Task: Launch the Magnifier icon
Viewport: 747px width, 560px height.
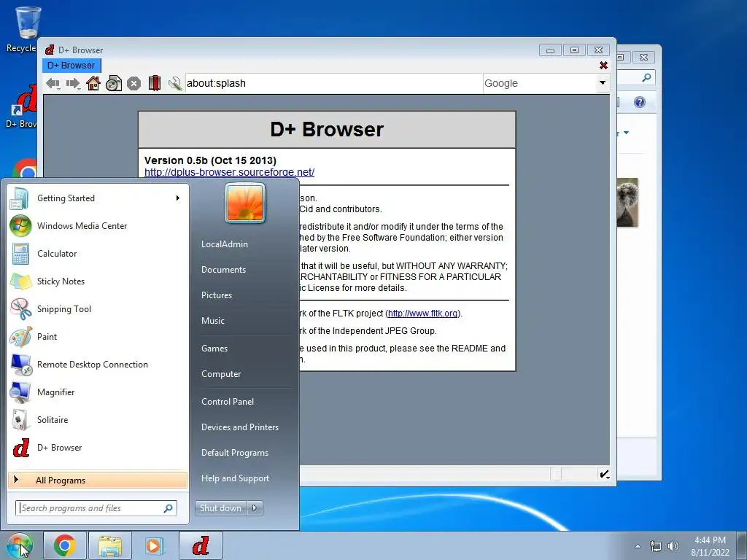Action: 20,392
